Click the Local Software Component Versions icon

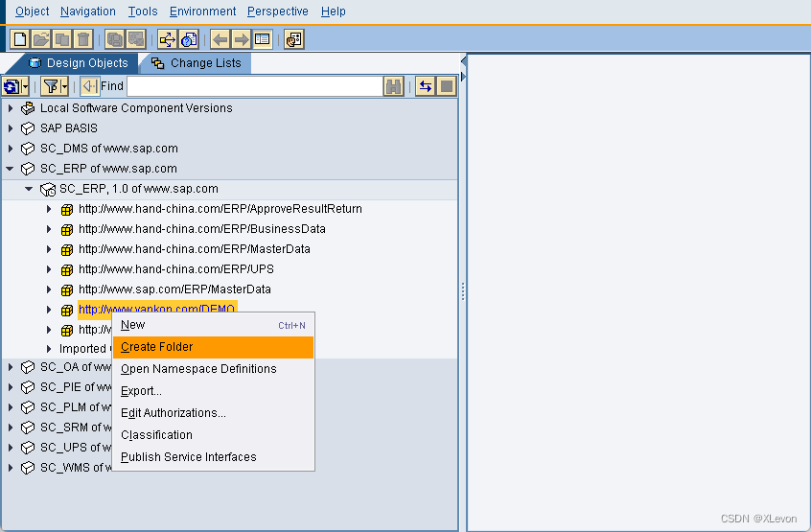tap(28, 108)
